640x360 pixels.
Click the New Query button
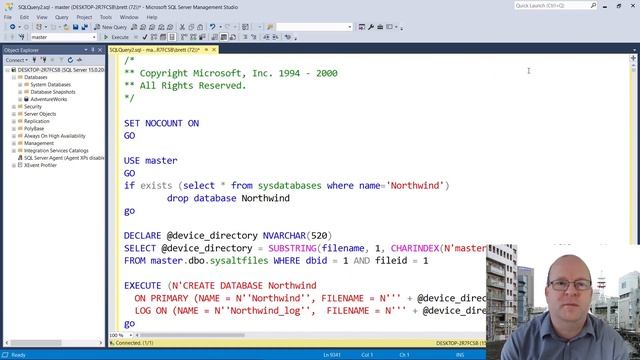point(110,27)
